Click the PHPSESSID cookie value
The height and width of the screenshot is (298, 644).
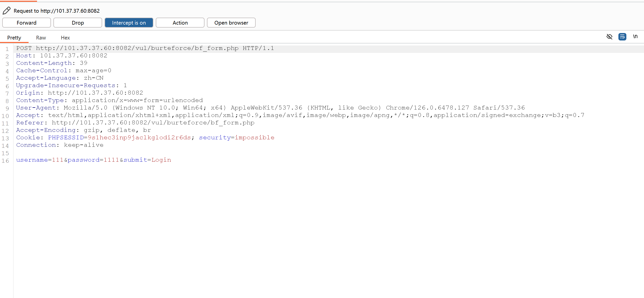click(139, 138)
